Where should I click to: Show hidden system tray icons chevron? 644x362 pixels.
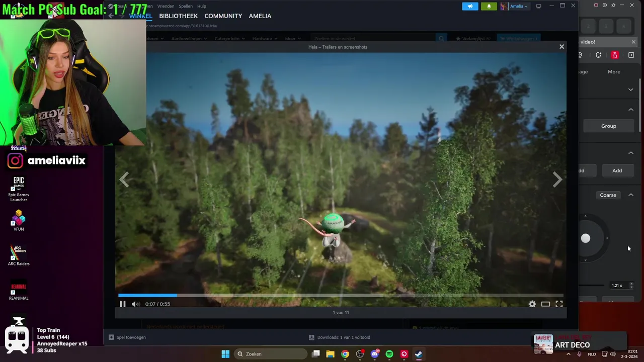tap(569, 354)
